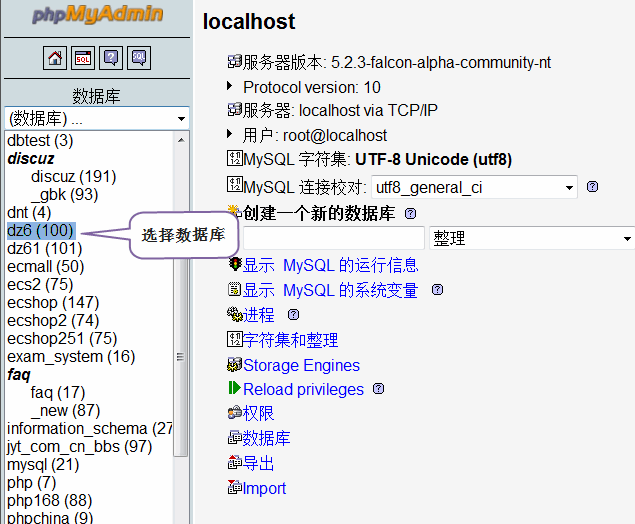Image resolution: width=635 pixels, height=524 pixels.
Task: Select database _new (87)
Action: (x=65, y=411)
